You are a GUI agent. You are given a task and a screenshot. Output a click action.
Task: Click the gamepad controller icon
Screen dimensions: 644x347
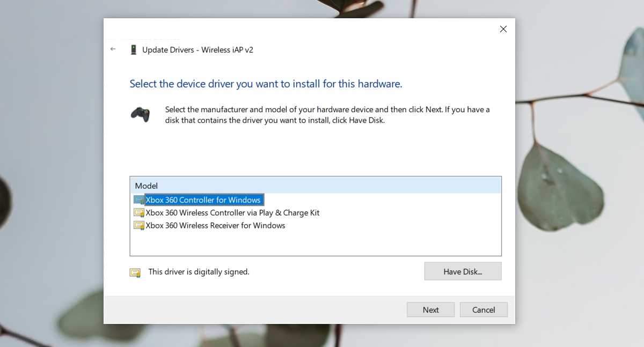point(140,114)
